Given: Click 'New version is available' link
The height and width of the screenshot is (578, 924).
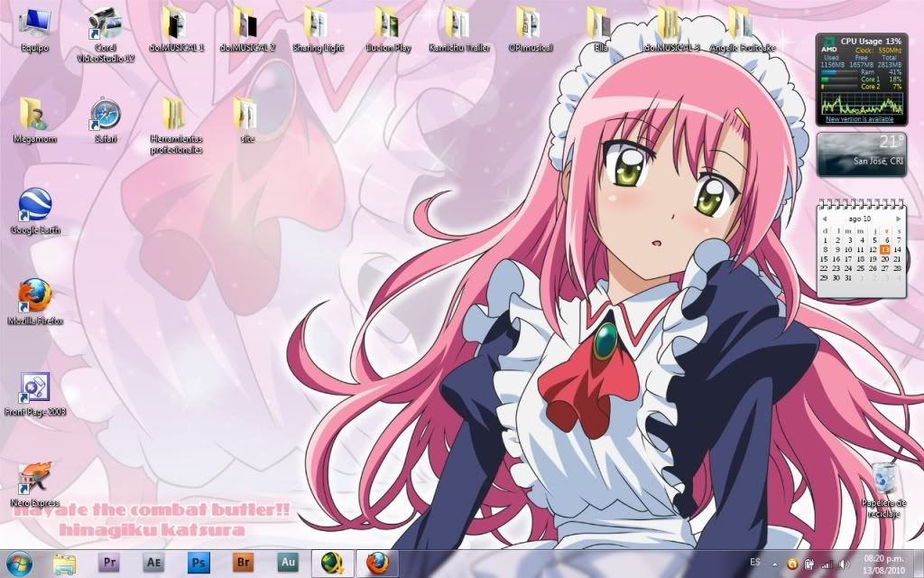Looking at the screenshot, I should click(x=859, y=119).
